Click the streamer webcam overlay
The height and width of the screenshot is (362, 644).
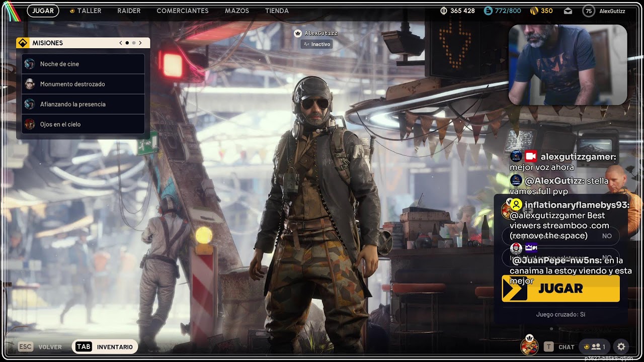pos(568,65)
